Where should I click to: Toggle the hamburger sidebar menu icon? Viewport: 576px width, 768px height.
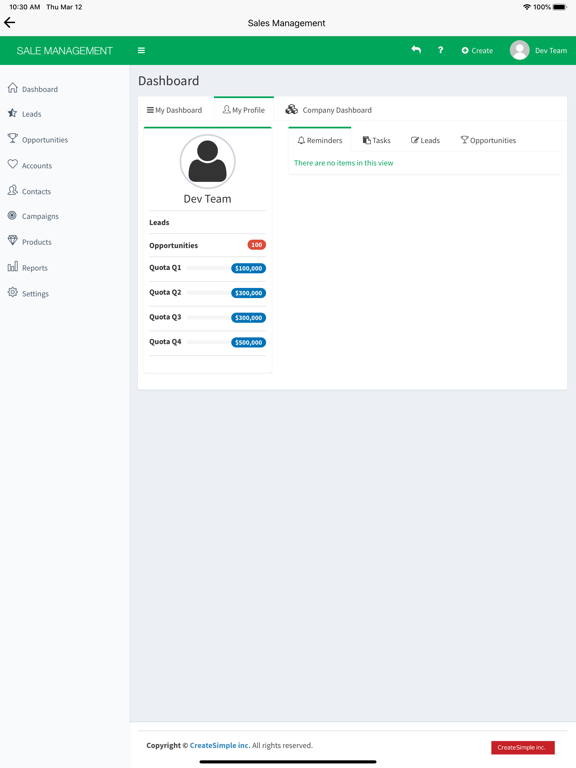(141, 50)
